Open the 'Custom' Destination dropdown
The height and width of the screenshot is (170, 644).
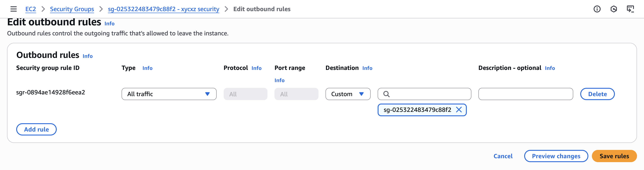click(348, 94)
